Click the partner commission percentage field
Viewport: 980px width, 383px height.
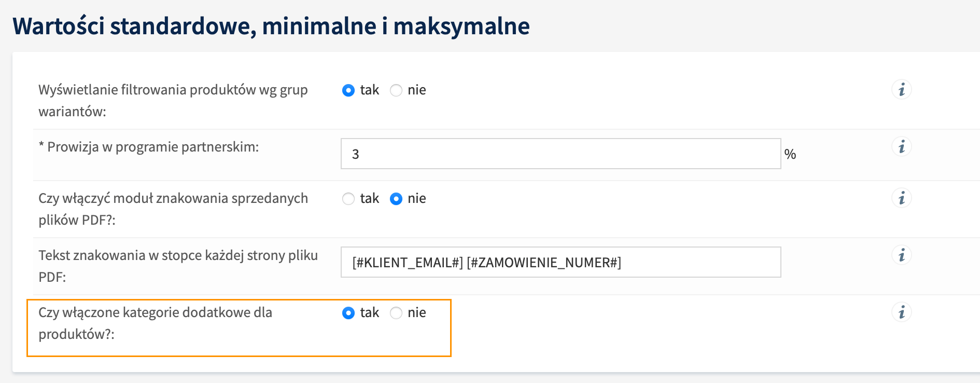click(x=561, y=154)
